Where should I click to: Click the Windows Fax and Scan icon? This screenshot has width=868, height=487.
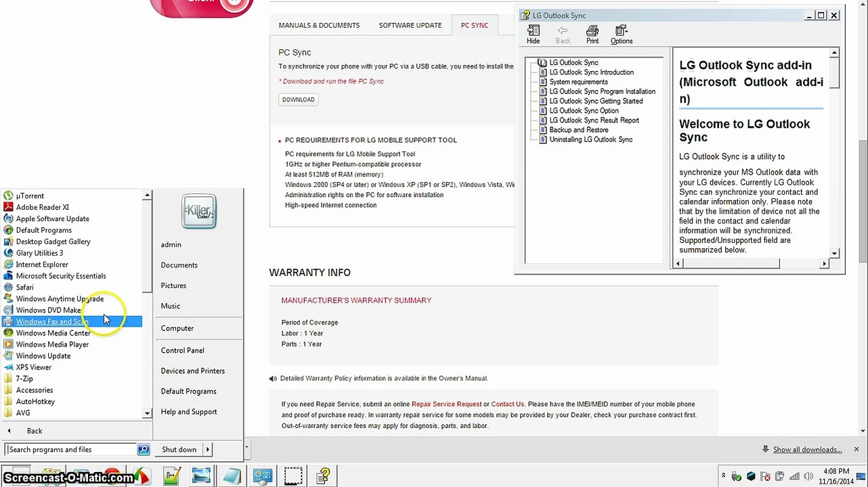click(x=8, y=321)
